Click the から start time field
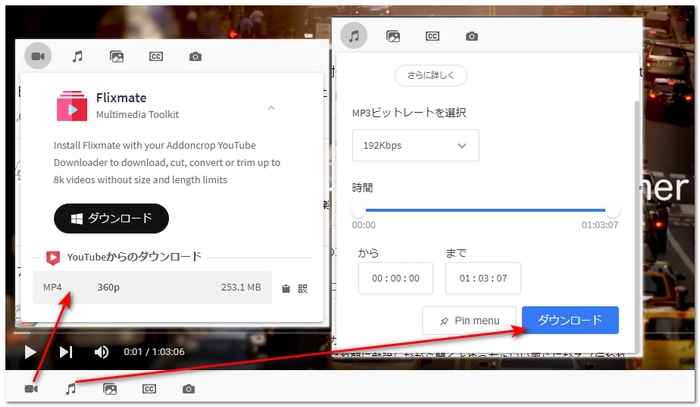Viewport: 700px width, 407px height. click(x=395, y=278)
